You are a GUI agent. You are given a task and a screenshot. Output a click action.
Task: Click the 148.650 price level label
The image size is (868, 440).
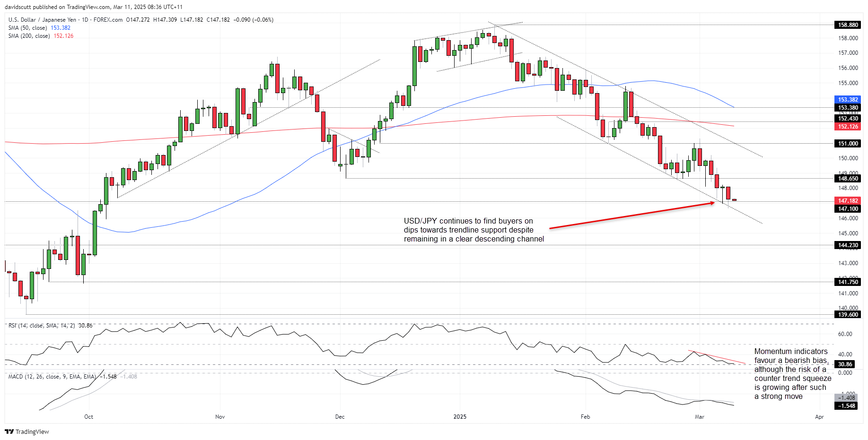coord(848,179)
